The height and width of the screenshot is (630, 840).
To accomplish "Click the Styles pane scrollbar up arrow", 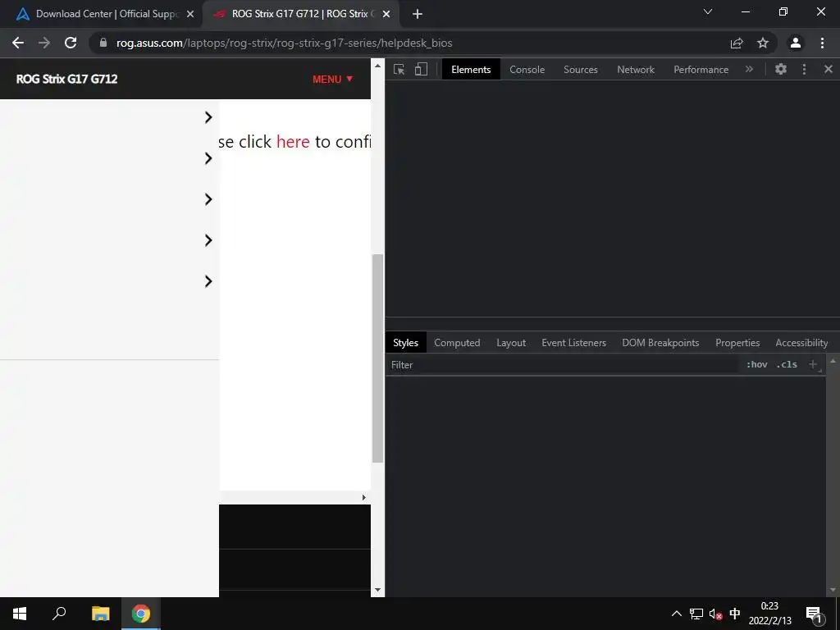I will pos(833,362).
